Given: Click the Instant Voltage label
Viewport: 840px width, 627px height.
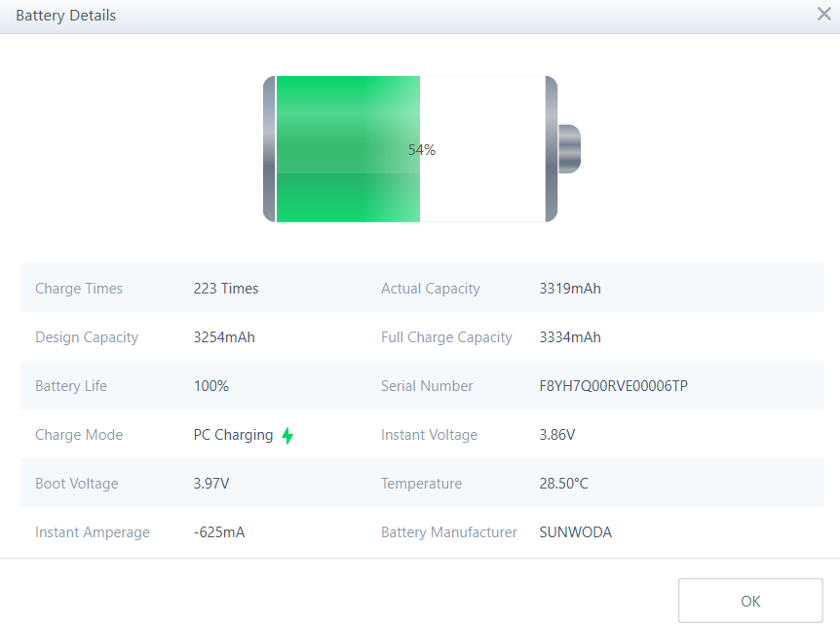Looking at the screenshot, I should 429,435.
